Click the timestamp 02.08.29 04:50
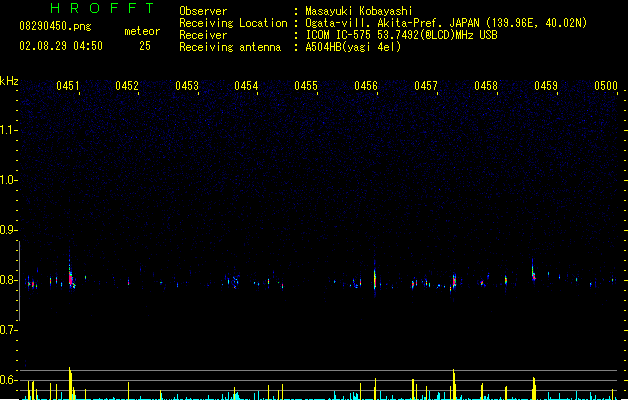This screenshot has width=629, height=400. (x=61, y=46)
